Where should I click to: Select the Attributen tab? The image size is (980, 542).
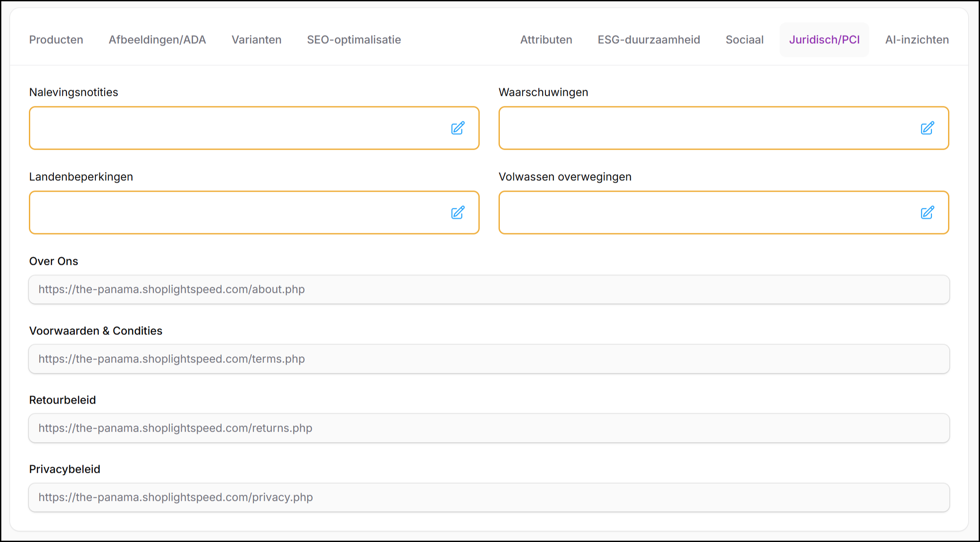(x=546, y=40)
